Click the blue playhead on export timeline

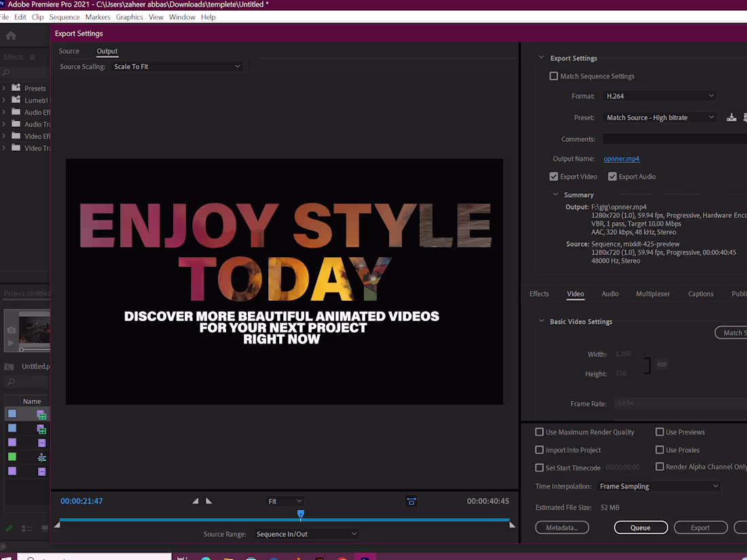[301, 515]
